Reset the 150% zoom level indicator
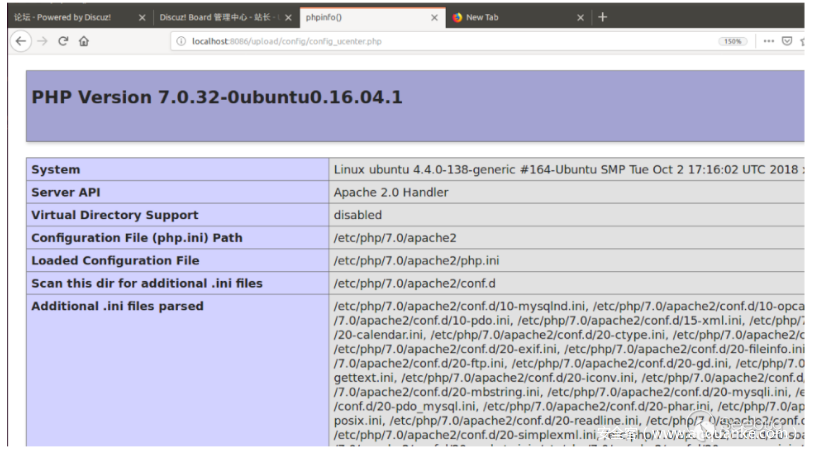The height and width of the screenshot is (452, 813). pyautogui.click(x=732, y=41)
